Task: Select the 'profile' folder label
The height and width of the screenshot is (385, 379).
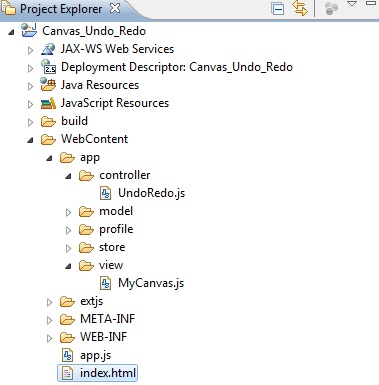Action: 116,229
